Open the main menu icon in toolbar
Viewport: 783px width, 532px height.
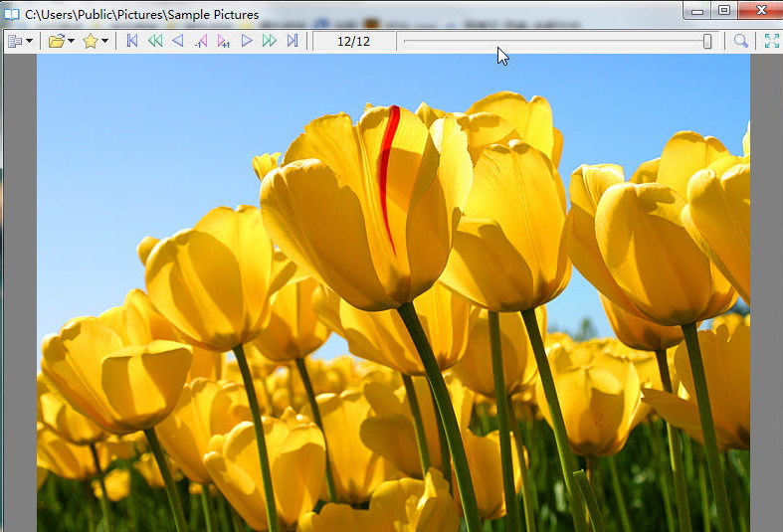15,41
